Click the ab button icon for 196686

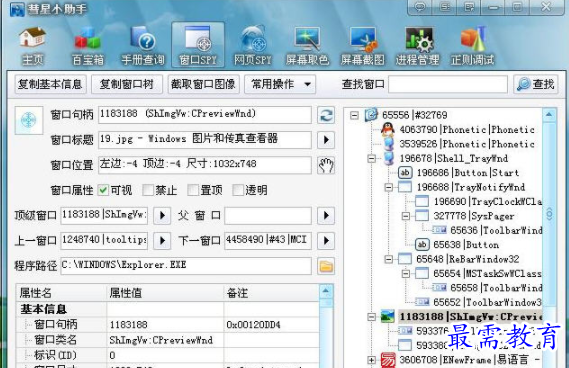coord(405,173)
